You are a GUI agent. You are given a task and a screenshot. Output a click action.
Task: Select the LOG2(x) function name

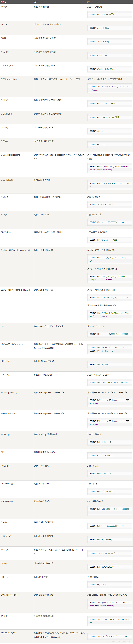pos(5,375)
